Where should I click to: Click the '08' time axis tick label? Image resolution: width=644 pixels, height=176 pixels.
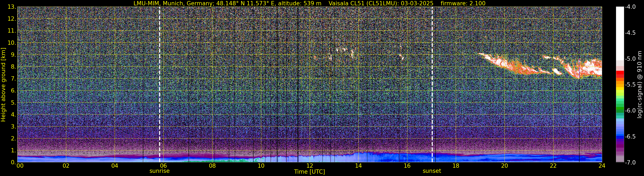pos(212,166)
